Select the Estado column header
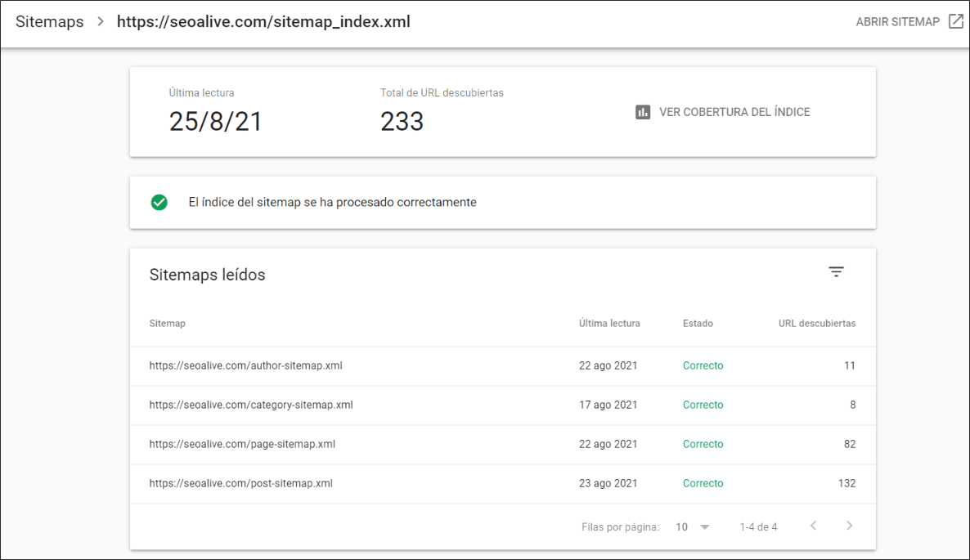This screenshot has width=970, height=560. [698, 323]
